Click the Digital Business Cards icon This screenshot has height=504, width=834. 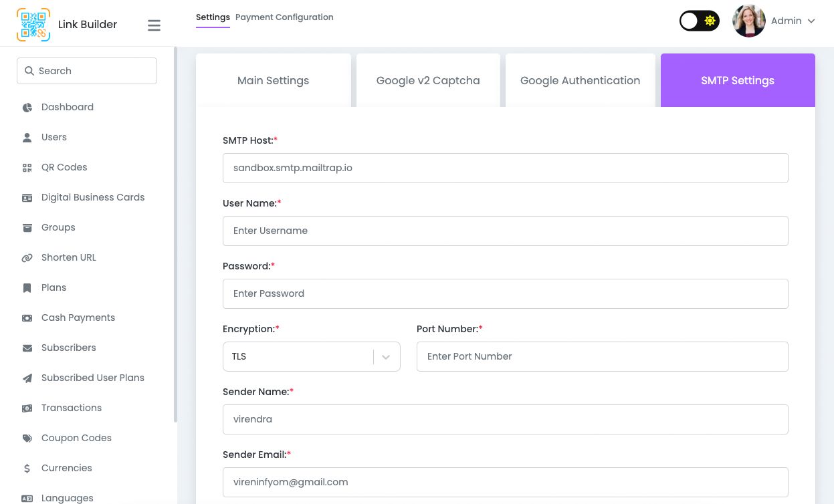[x=27, y=198]
